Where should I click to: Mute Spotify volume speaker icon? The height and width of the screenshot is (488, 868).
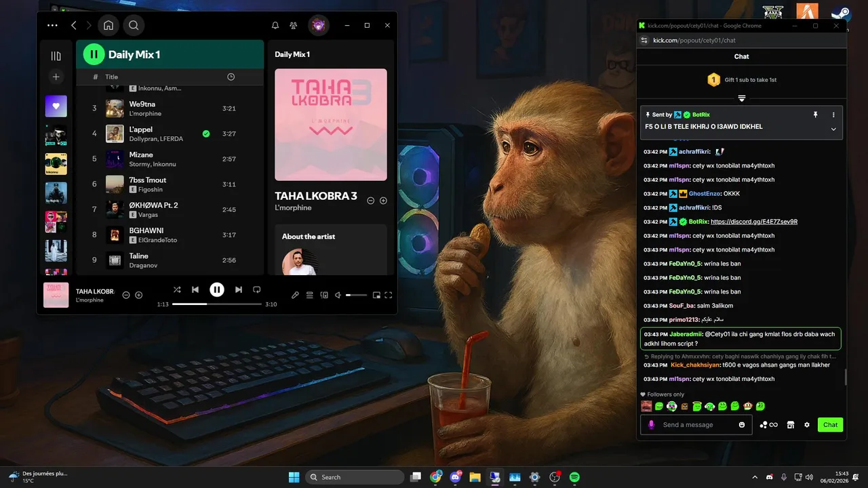coord(338,295)
